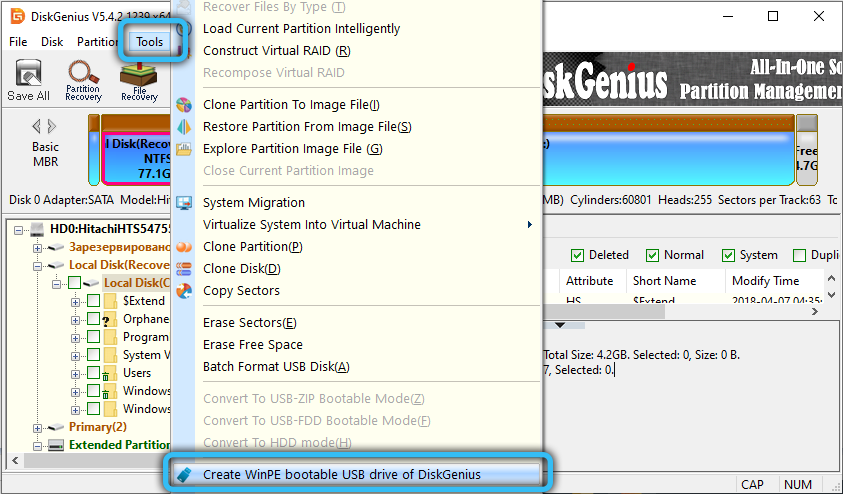
Task: Click the Restore Partition From Image icon
Action: point(183,127)
